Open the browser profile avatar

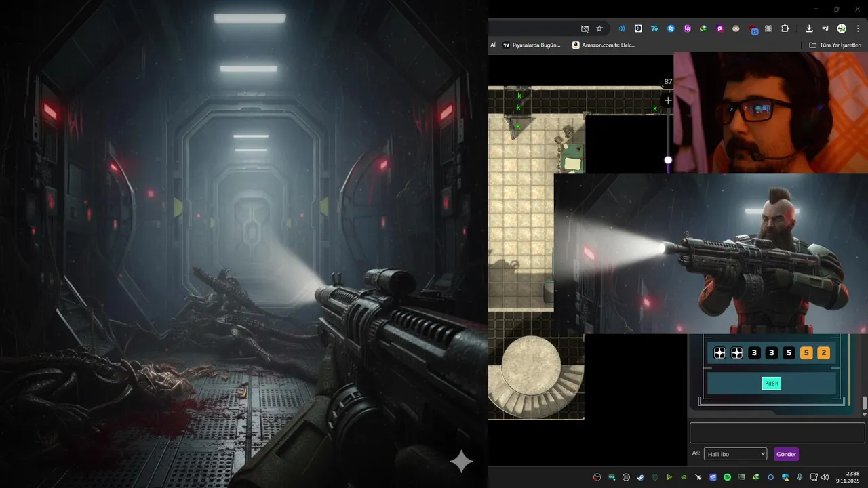pos(842,28)
